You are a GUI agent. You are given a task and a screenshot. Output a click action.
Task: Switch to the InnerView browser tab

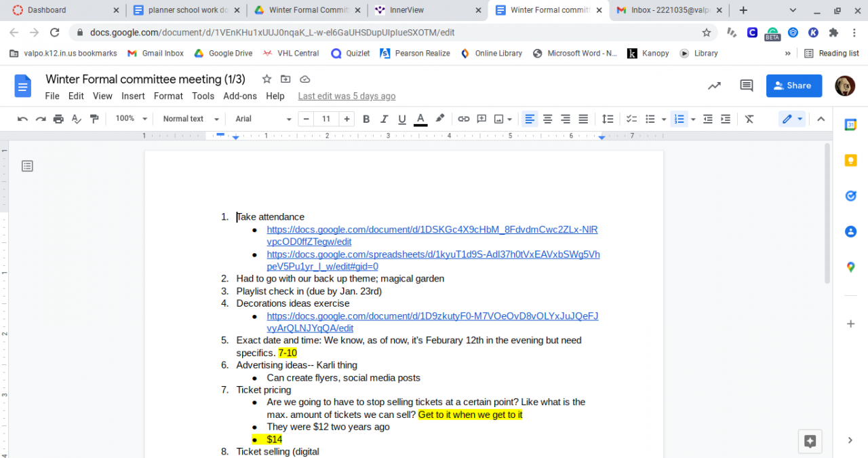click(x=428, y=10)
